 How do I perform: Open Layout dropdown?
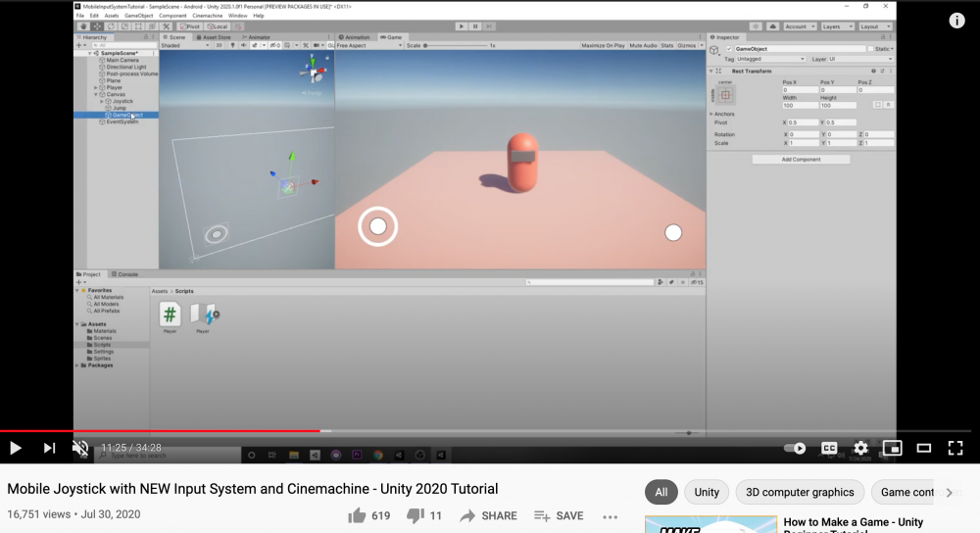[875, 26]
